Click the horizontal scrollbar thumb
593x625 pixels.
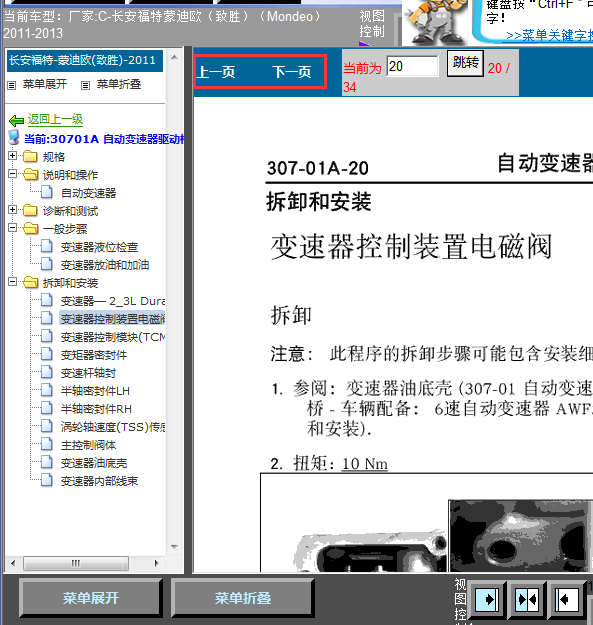[x=76, y=563]
